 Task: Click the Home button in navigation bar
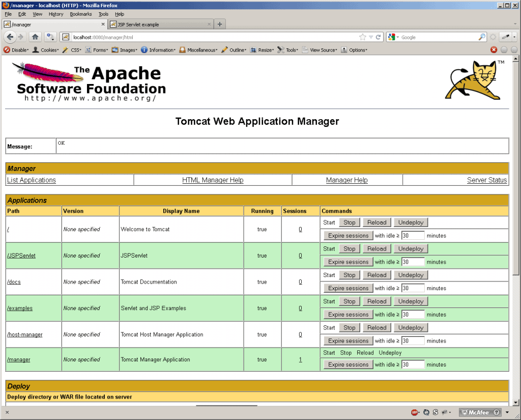tap(35, 37)
